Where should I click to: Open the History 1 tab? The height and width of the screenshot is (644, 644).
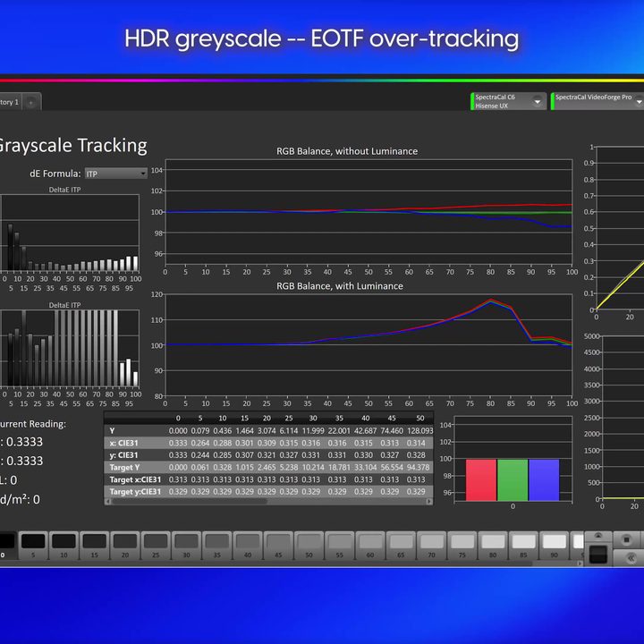pos(10,102)
